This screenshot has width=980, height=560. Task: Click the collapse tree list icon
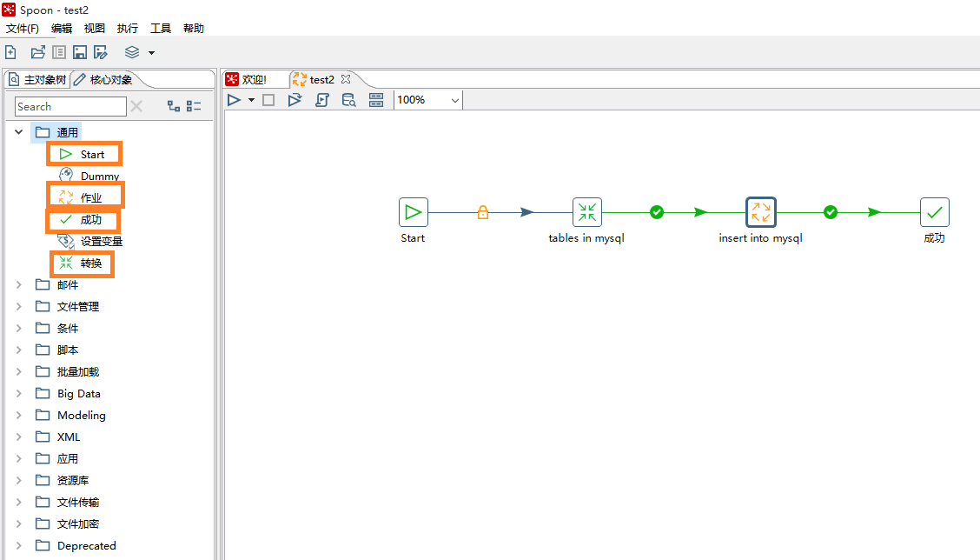coord(194,106)
